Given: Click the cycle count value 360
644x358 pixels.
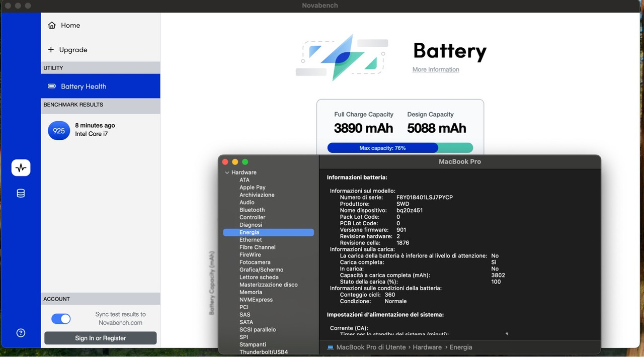Looking at the screenshot, I should (390, 295).
